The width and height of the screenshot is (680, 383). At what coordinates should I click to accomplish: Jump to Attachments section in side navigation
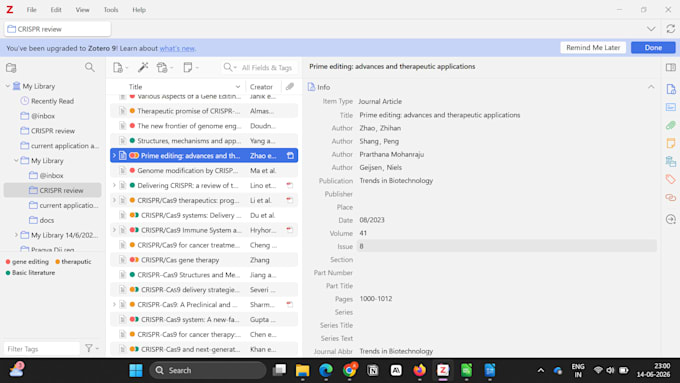[x=671, y=125]
